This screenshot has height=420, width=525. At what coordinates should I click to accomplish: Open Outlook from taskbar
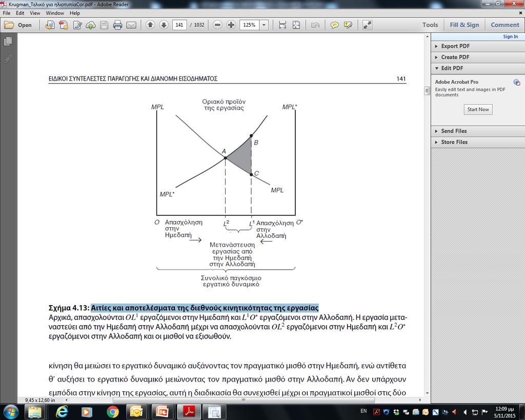point(136,412)
